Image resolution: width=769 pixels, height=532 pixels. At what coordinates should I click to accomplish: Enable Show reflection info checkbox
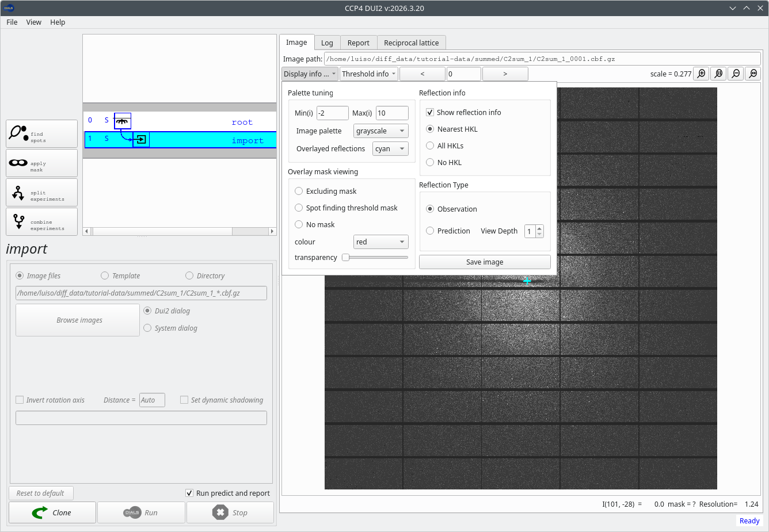tap(430, 112)
